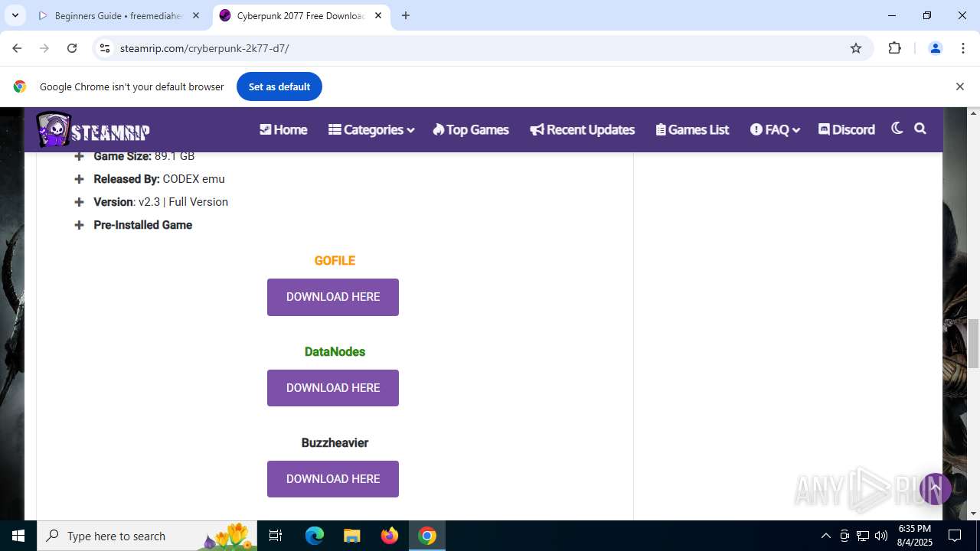
Task: Open the notification center
Action: (955, 536)
